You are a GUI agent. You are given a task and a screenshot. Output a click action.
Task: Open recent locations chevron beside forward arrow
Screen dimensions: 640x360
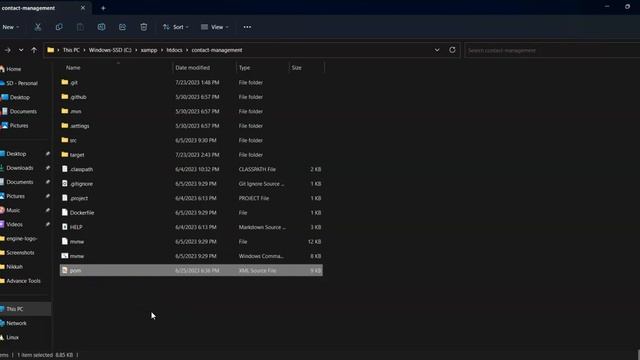[21, 50]
